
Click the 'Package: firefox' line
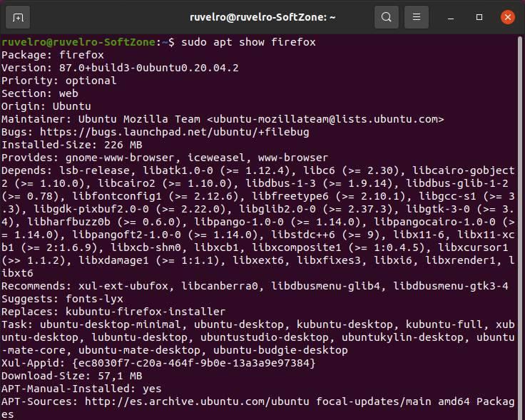pos(53,55)
